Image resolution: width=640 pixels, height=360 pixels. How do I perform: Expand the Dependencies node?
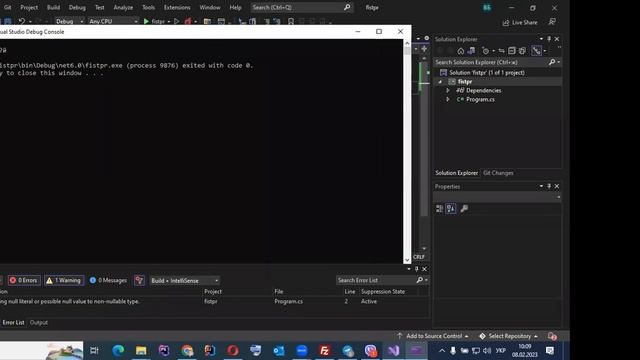point(448,91)
